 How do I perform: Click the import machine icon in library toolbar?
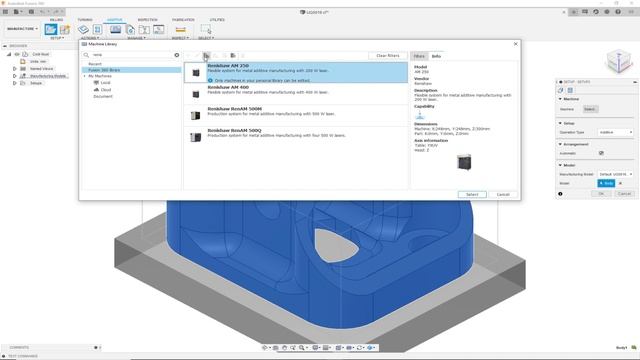point(233,56)
